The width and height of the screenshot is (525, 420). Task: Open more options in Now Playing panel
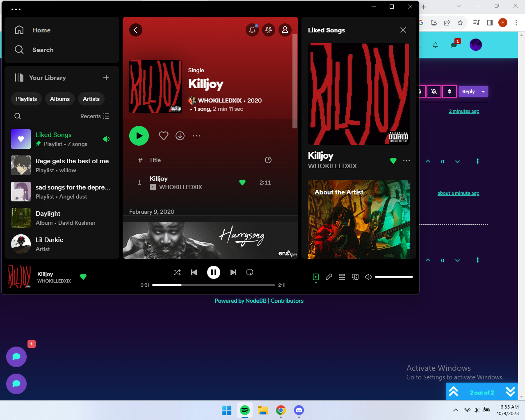406,161
